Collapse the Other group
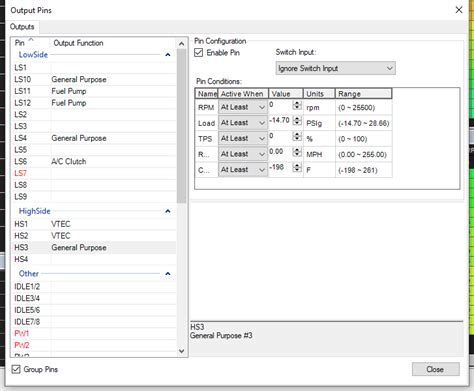474x391 pixels. tap(168, 274)
